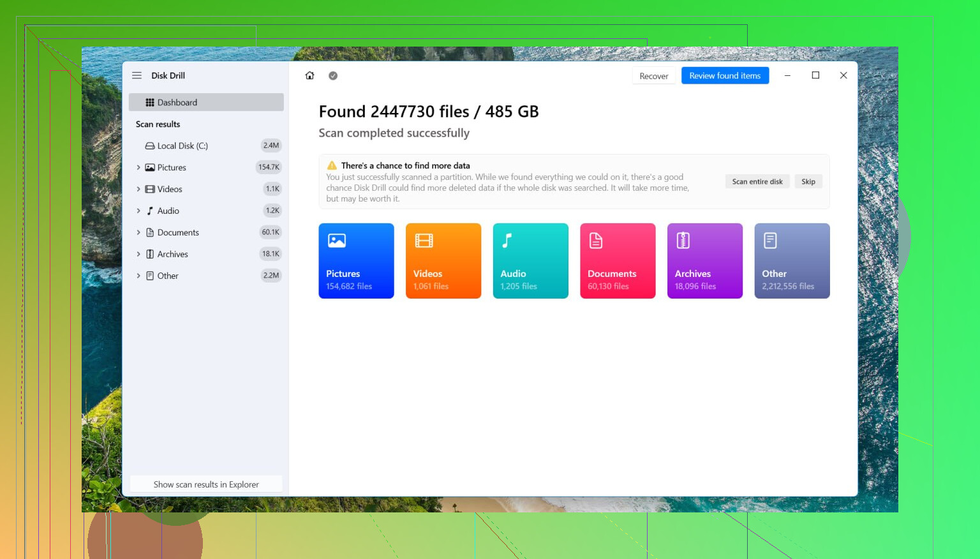
Task: Open the orange Videos category tile
Action: (443, 260)
